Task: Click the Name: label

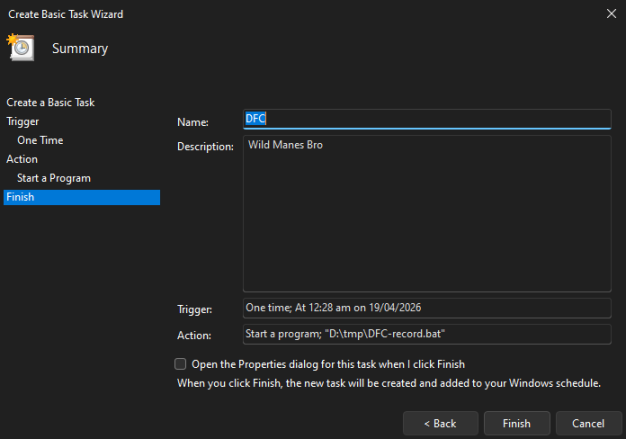Action: (x=193, y=122)
